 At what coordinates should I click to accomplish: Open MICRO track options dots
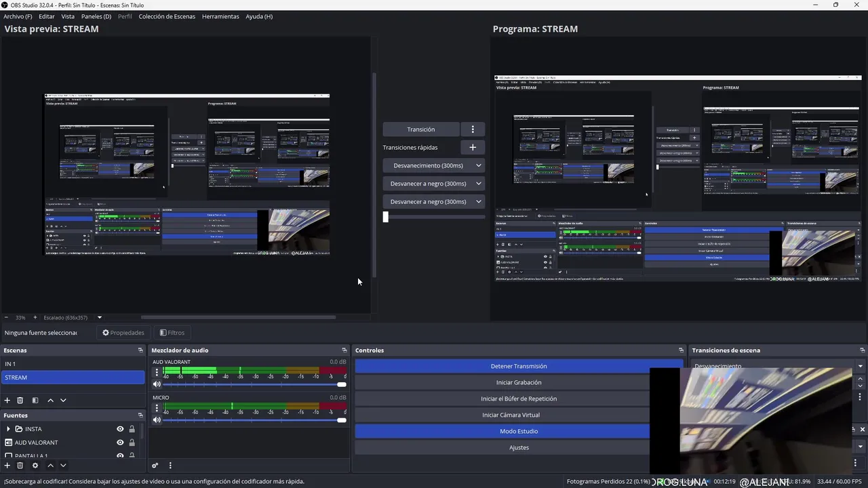coord(157,408)
